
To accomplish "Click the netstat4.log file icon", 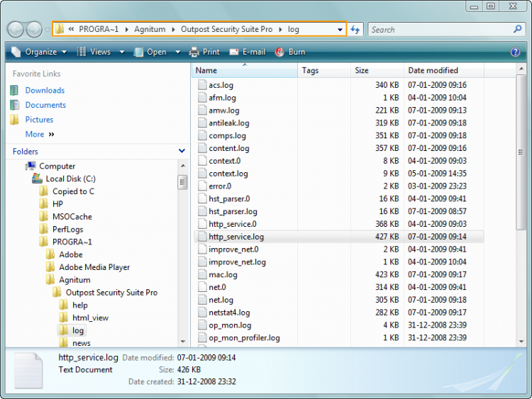I will click(202, 313).
